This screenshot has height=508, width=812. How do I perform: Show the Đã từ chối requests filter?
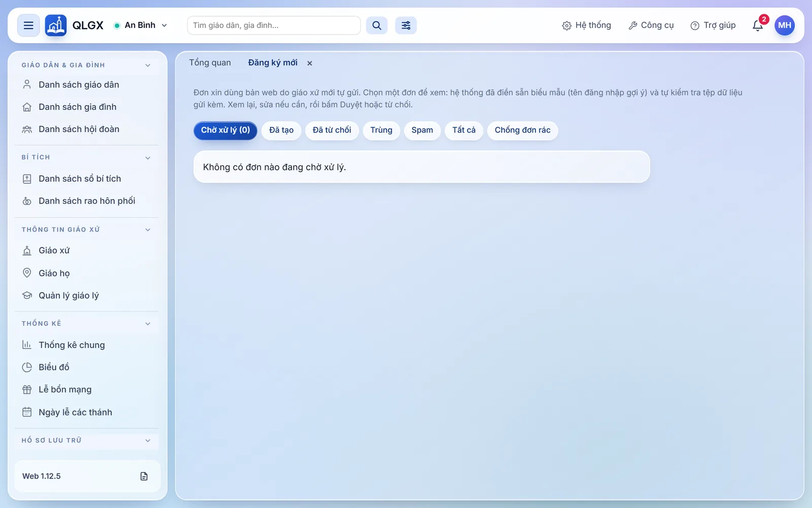(332, 130)
